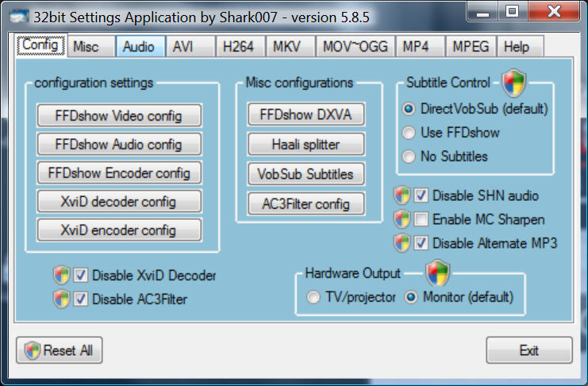588x386 pixels.
Task: Click the shield icon next to Enable MC Sharpen
Action: [403, 219]
